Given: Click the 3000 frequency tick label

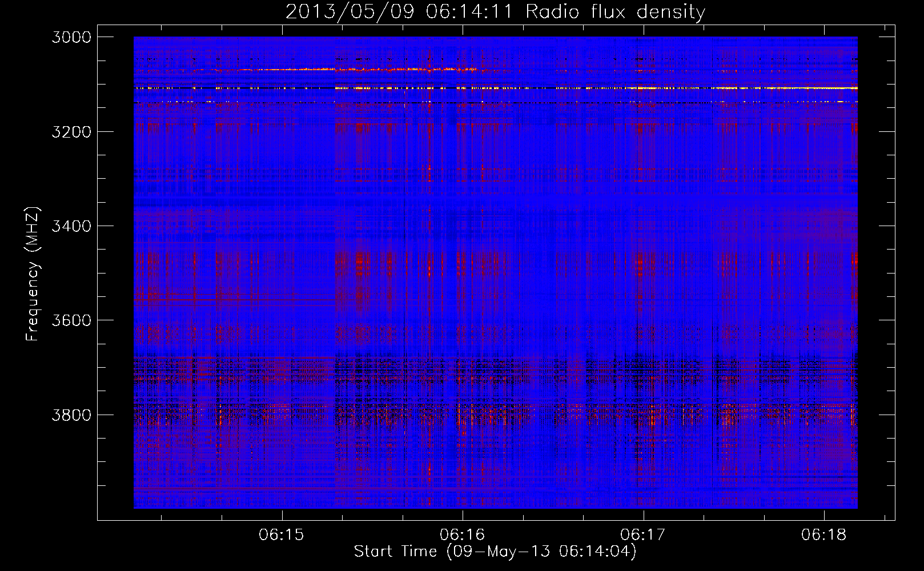Looking at the screenshot, I should pyautogui.click(x=71, y=37).
